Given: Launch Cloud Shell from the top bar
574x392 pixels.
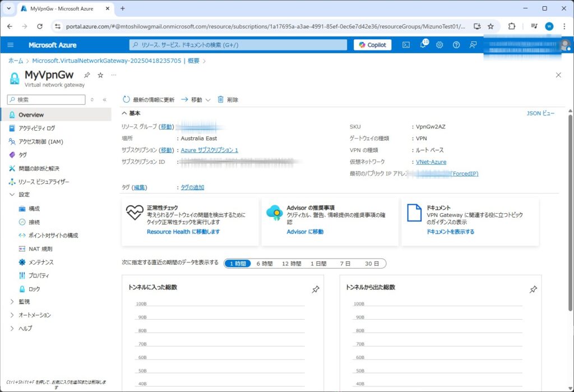Looking at the screenshot, I should pos(406,45).
